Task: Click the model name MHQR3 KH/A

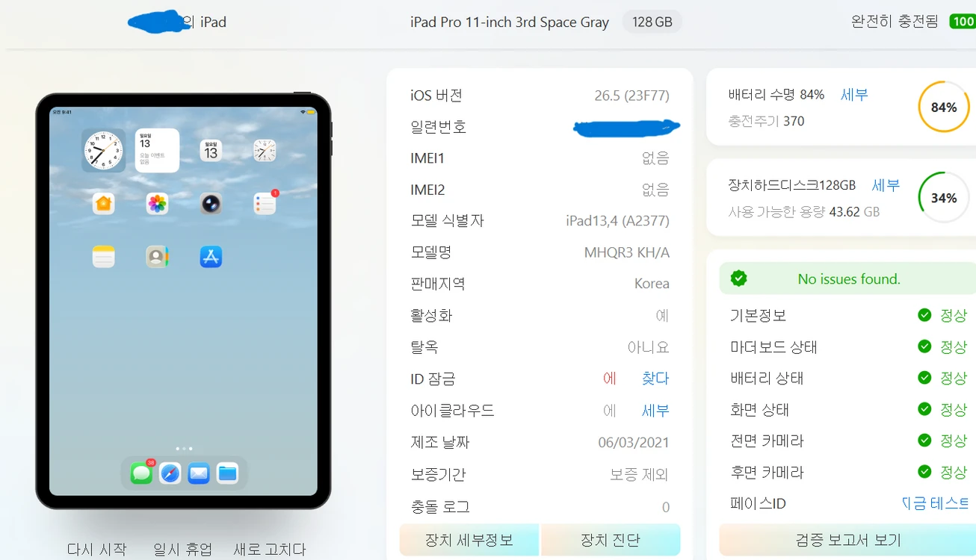Action: pos(627,252)
